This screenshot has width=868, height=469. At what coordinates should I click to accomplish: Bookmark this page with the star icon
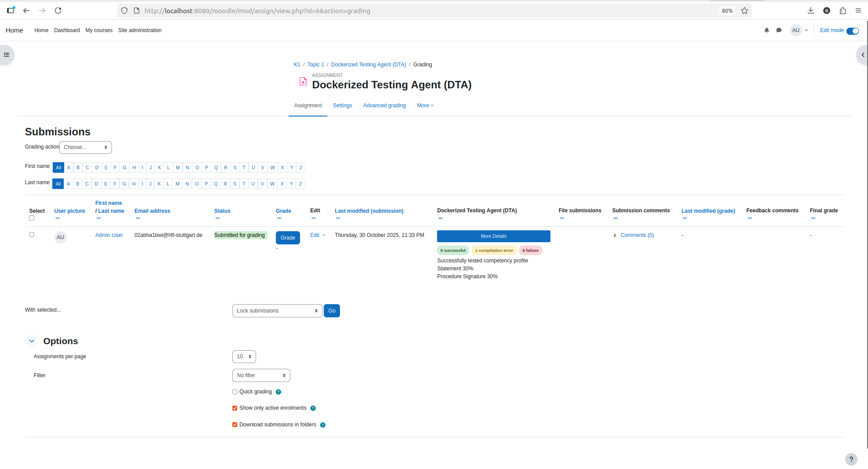click(745, 11)
